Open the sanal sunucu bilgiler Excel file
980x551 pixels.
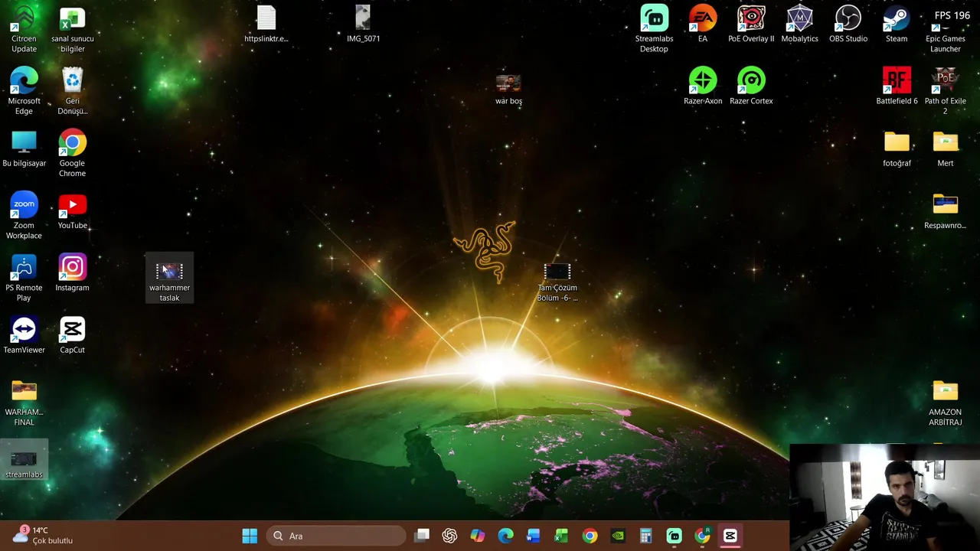point(72,29)
